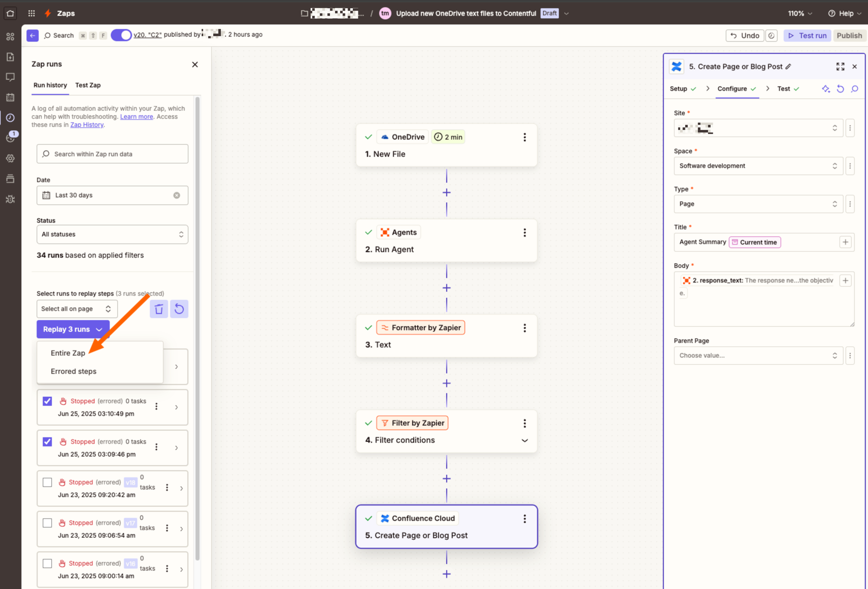Click the Replay 3 runs button
Screen dimensions: 868x589
[x=73, y=330]
